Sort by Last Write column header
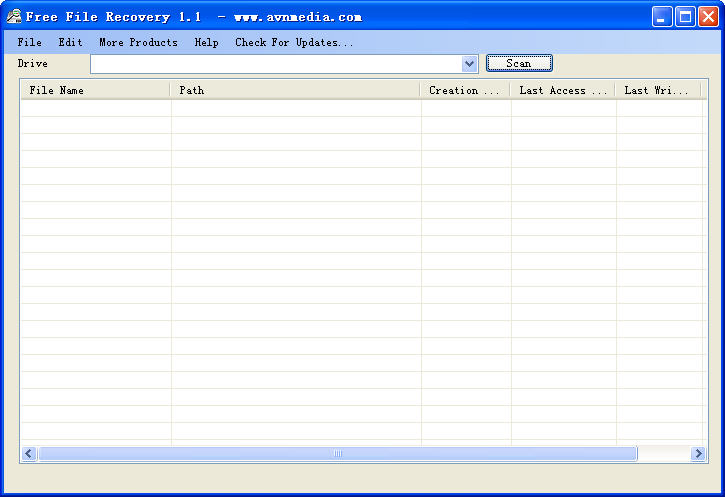This screenshot has width=725, height=497. click(657, 90)
